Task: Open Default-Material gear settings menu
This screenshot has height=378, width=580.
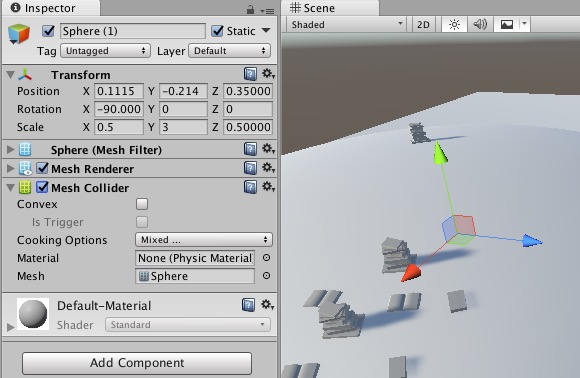Action: [x=267, y=305]
